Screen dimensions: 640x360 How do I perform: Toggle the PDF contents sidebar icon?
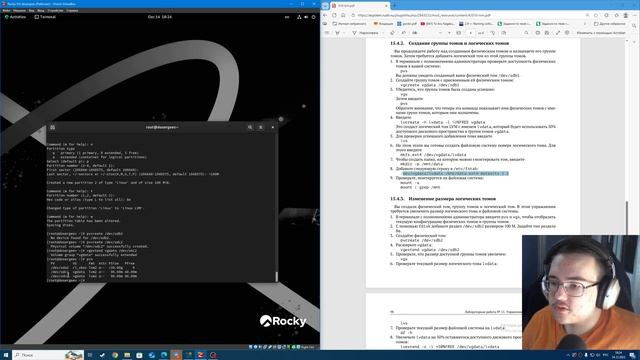pyautogui.click(x=327, y=33)
